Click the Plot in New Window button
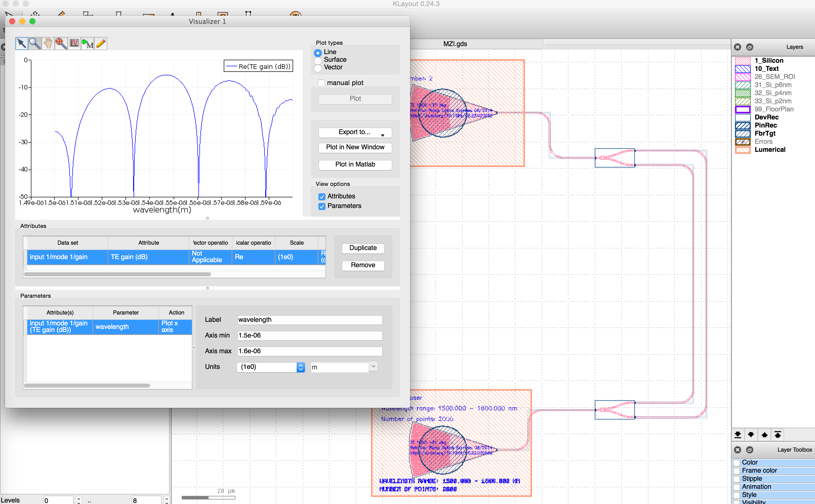 pos(355,147)
